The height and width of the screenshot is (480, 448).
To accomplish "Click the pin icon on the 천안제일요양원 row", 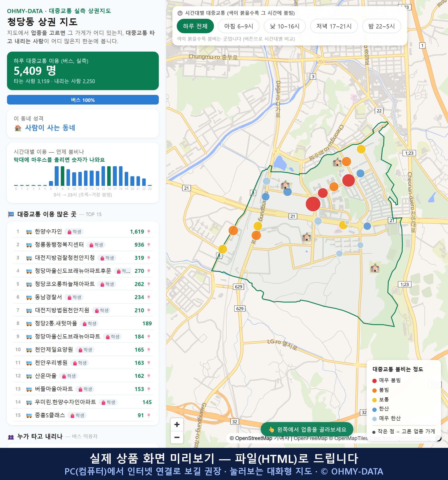I will (149, 350).
